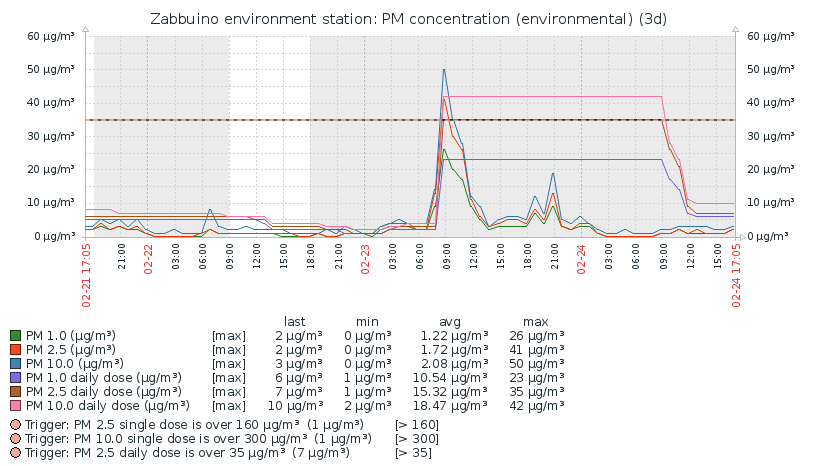Click the 'PM 10.0 (µg/m³)' legend label
The image size is (821, 466).
[x=74, y=364]
